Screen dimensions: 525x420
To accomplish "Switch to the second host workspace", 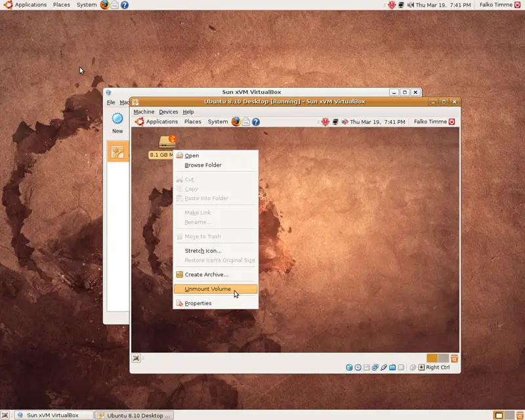I will pyautogui.click(x=509, y=415).
